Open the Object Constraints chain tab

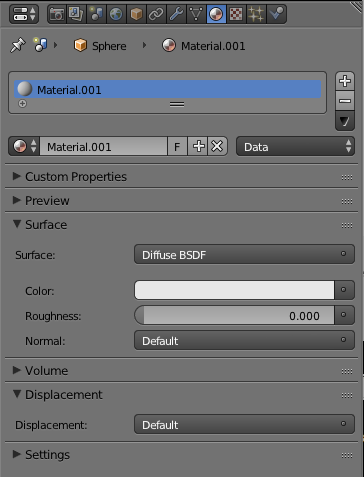pyautogui.click(x=156, y=14)
